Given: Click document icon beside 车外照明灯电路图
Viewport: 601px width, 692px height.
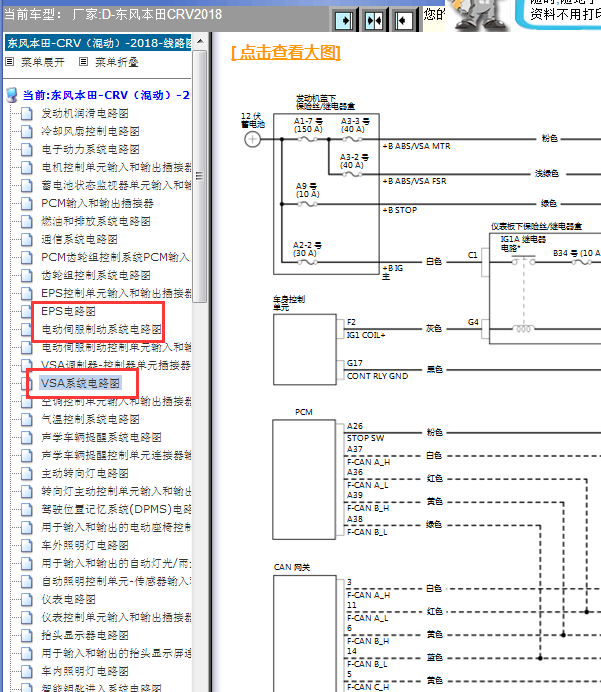Looking at the screenshot, I should (x=27, y=545).
